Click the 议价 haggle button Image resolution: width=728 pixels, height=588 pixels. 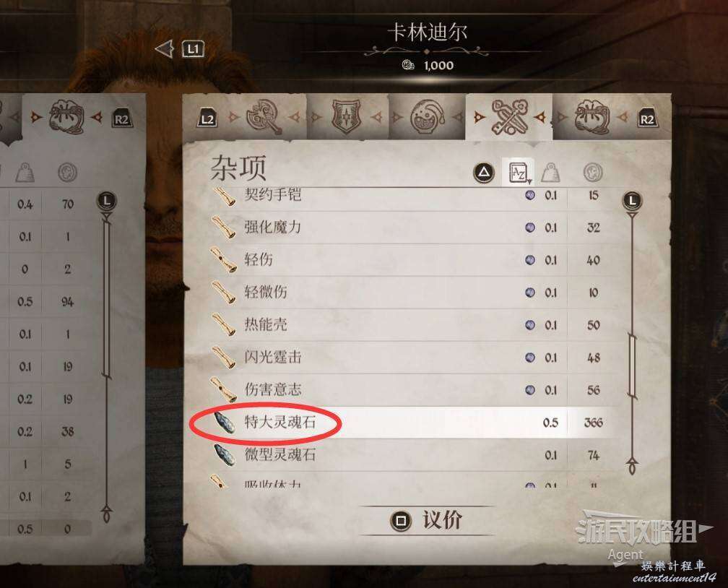426,520
